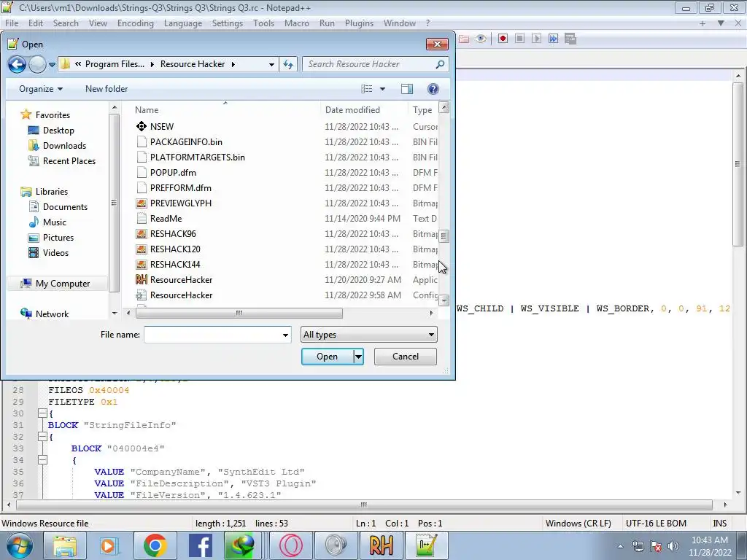Open the view options dropdown arrow
Image resolution: width=747 pixels, height=560 pixels.
coord(382,89)
